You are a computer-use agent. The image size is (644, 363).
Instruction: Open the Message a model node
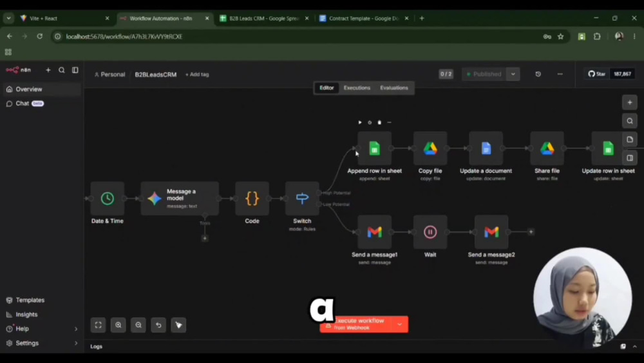(180, 199)
